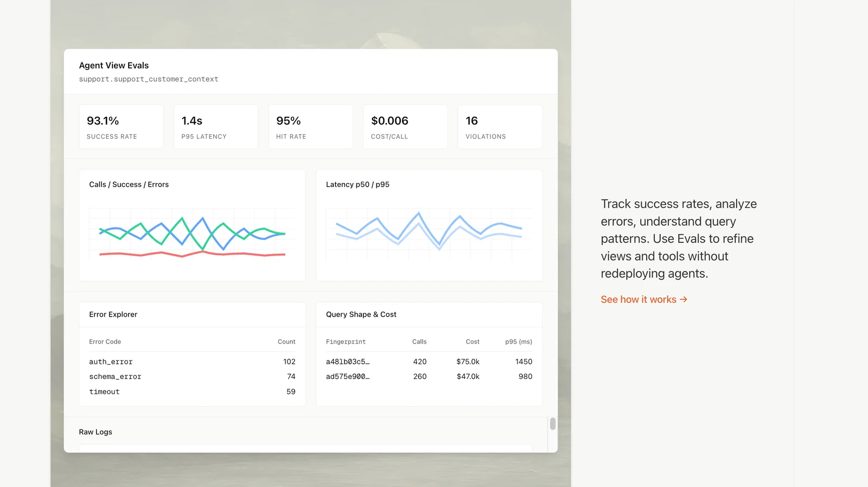Click the 'Agent View Evals' heading

[114, 65]
